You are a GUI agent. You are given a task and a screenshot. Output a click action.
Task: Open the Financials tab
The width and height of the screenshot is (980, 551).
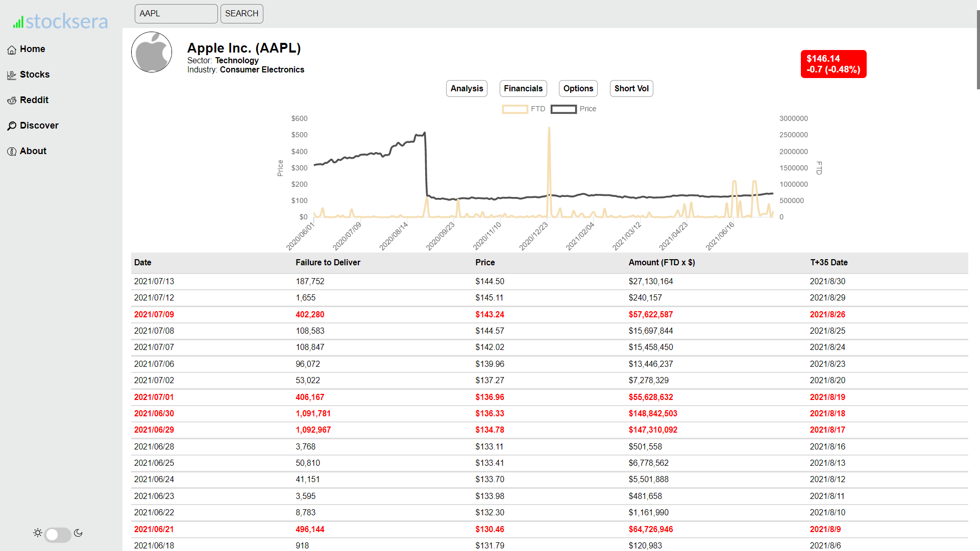(523, 88)
